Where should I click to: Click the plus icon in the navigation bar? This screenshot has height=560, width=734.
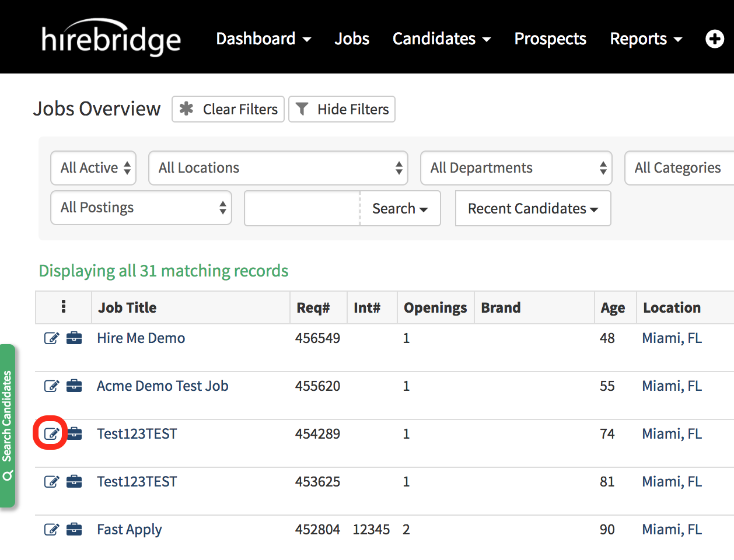coord(715,38)
